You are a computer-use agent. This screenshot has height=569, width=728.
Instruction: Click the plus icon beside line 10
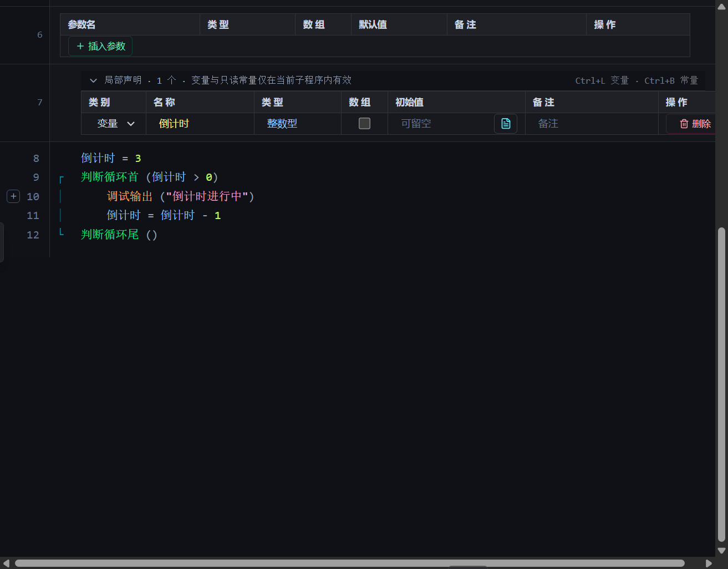[x=14, y=196]
